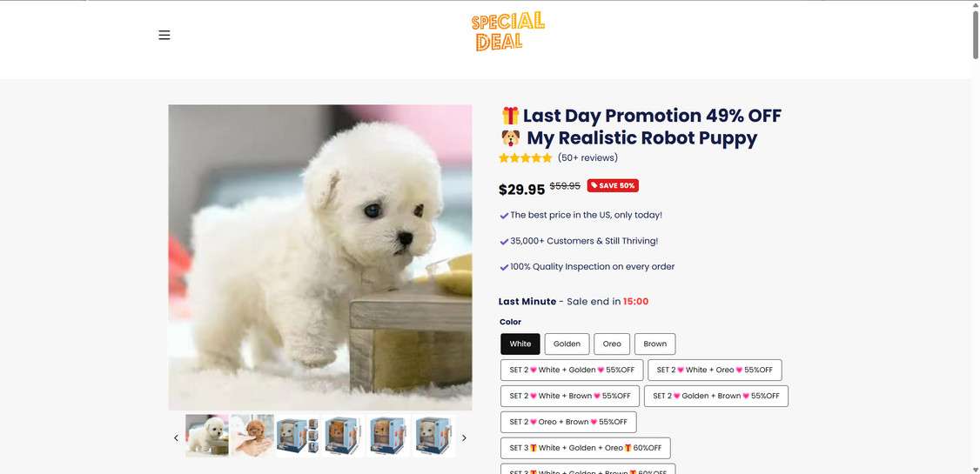
Task: Select the Oreo color option
Action: pyautogui.click(x=612, y=344)
